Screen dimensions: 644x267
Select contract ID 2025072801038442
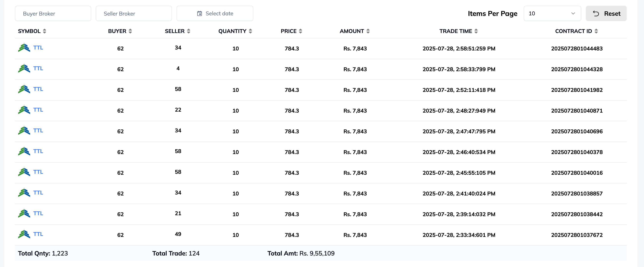click(577, 214)
